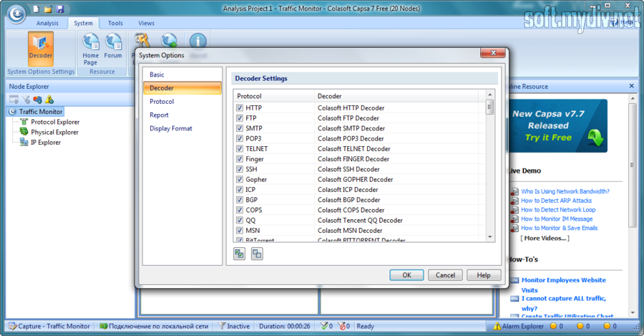Click the decoder list scroll-down arrow
Viewport: 644px width, 336px height.
click(489, 237)
